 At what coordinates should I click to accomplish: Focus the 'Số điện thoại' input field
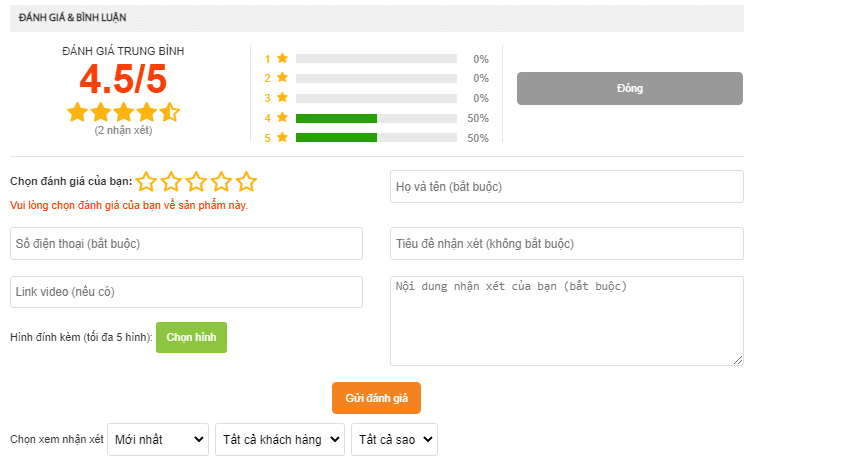click(x=186, y=244)
